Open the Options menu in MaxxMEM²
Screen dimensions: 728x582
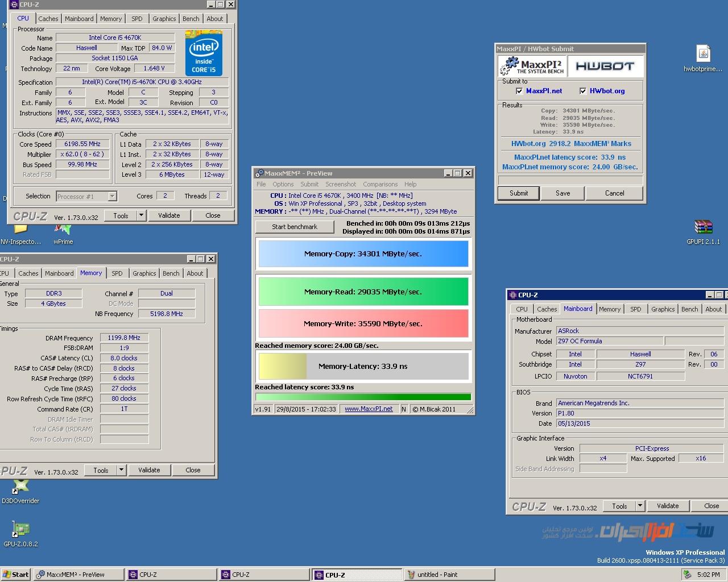283,184
